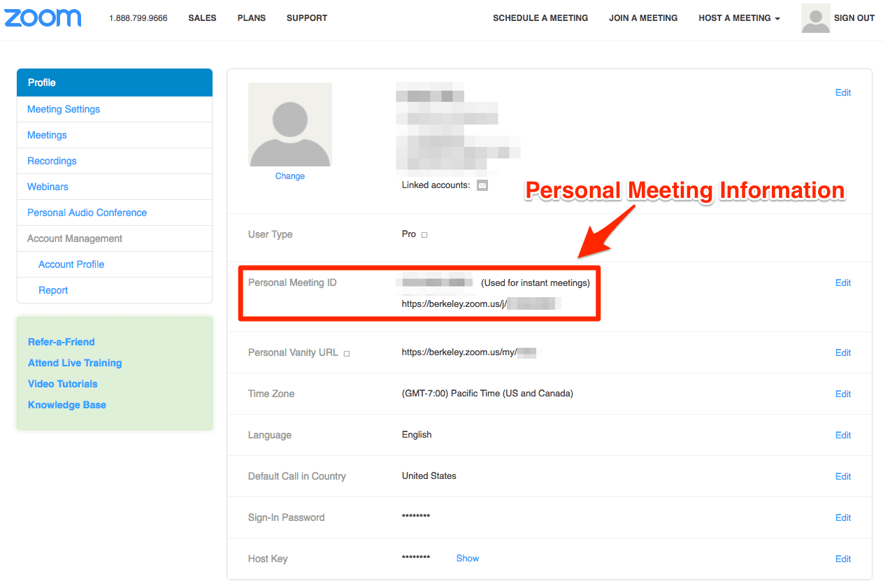Click the Pacific Time zone value
The width and height of the screenshot is (883, 588).
pyautogui.click(x=487, y=394)
